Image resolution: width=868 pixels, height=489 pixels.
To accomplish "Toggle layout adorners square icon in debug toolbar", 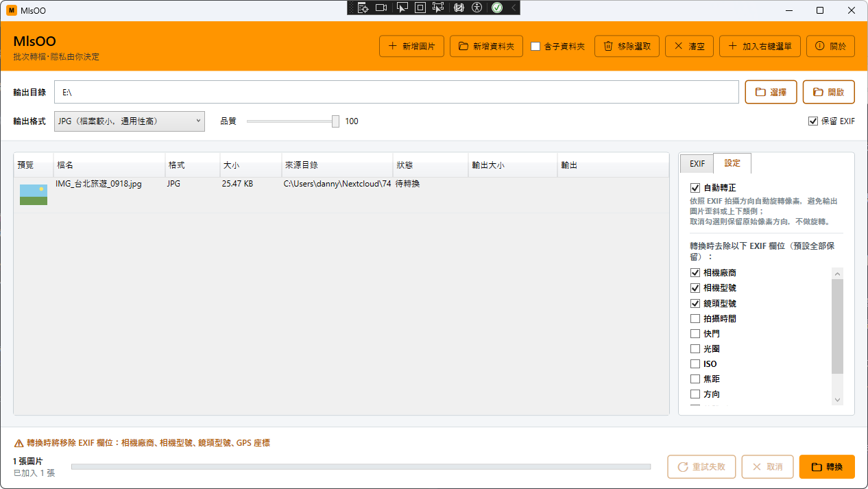I will point(420,8).
